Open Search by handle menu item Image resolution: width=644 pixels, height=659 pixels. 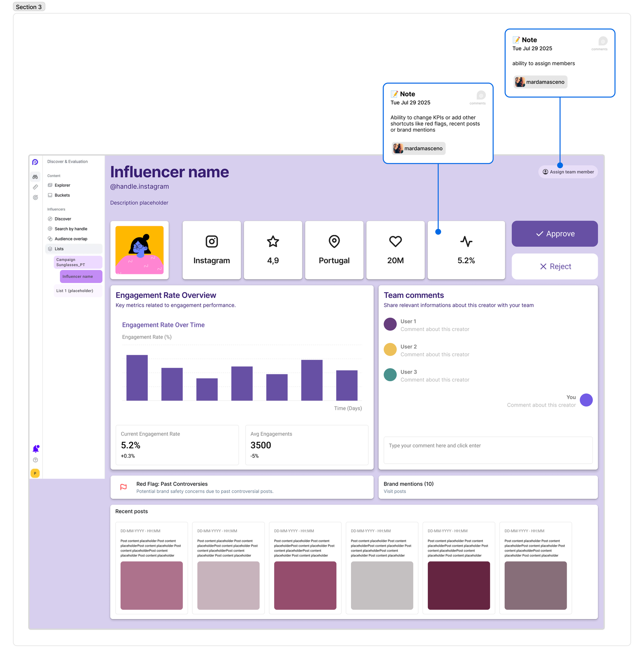tap(71, 229)
